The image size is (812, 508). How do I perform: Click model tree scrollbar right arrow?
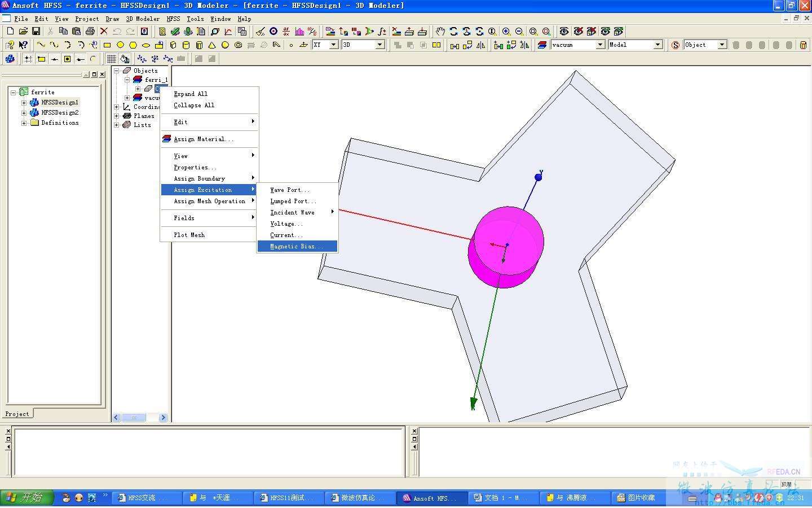tap(163, 418)
